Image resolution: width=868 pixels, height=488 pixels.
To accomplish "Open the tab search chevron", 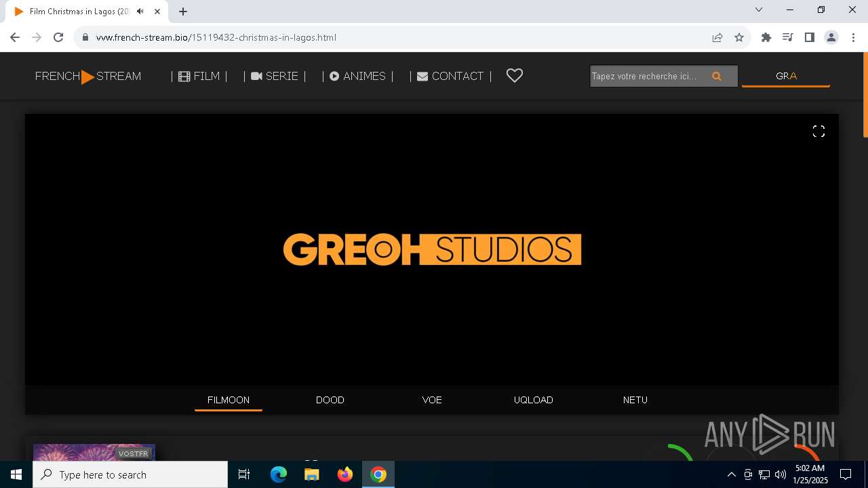I will pos(759,9).
